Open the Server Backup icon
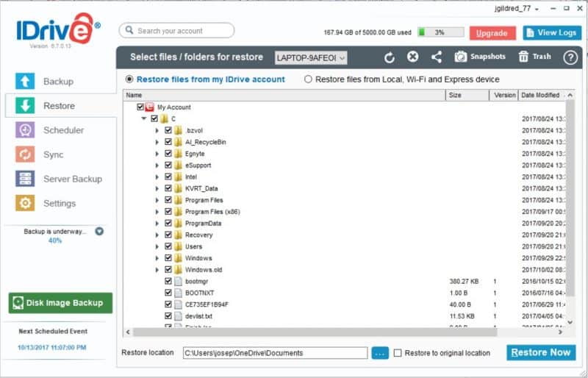This screenshot has height=378, width=588. tap(25, 179)
